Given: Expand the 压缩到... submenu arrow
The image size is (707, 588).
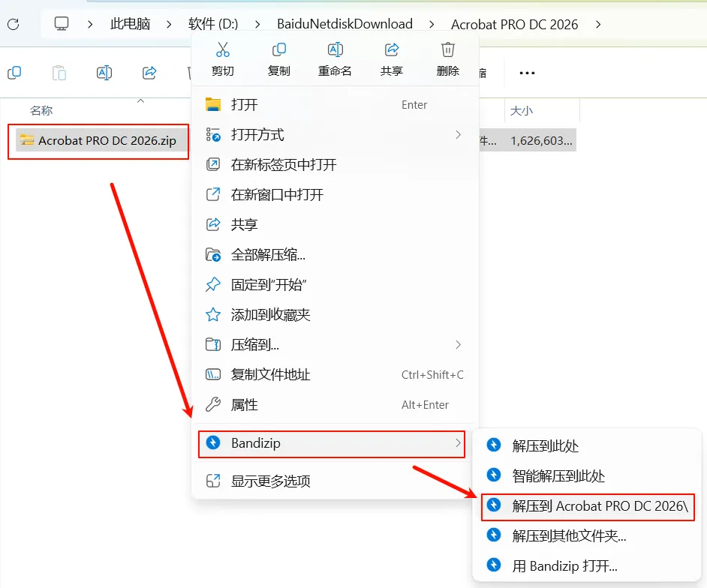Looking at the screenshot, I should pyautogui.click(x=458, y=345).
